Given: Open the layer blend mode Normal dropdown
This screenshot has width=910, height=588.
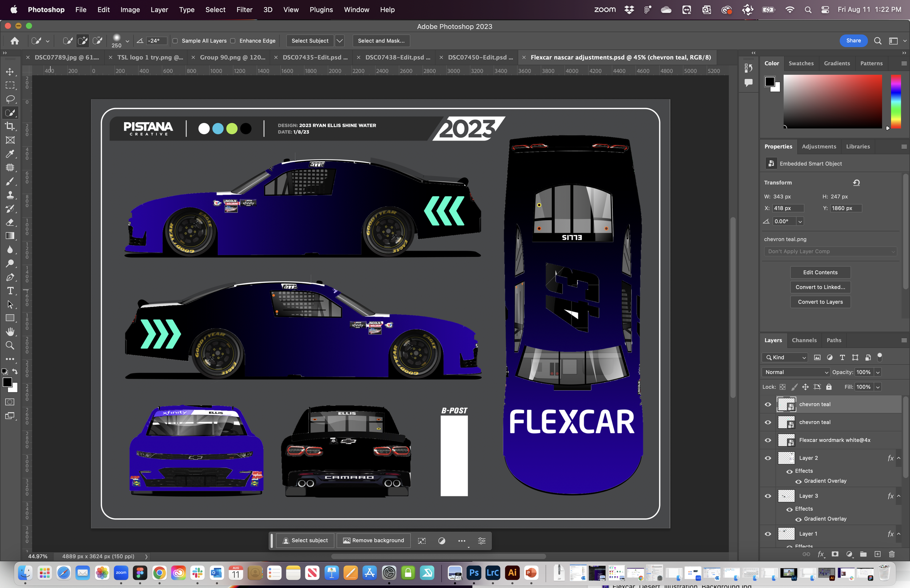Looking at the screenshot, I should click(796, 372).
